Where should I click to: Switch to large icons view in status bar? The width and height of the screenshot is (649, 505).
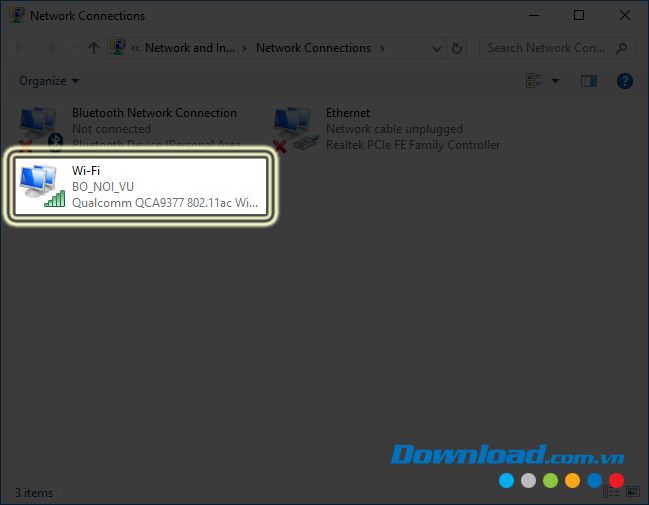[632, 493]
